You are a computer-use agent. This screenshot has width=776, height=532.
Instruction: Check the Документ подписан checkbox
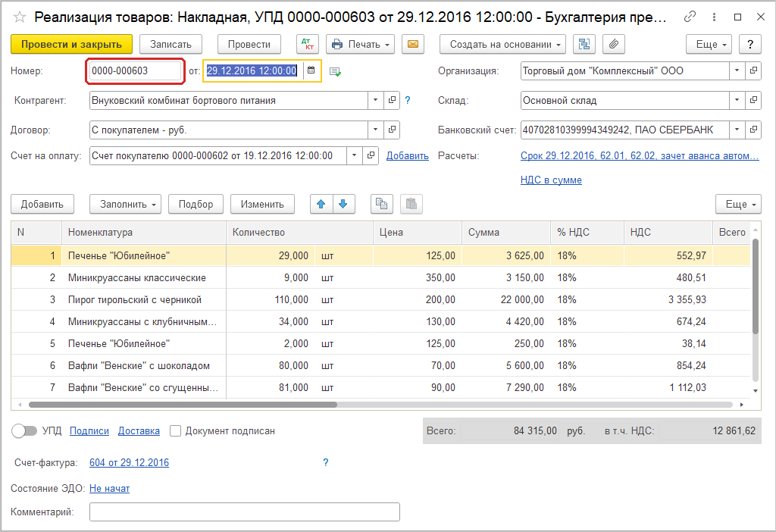click(x=175, y=431)
